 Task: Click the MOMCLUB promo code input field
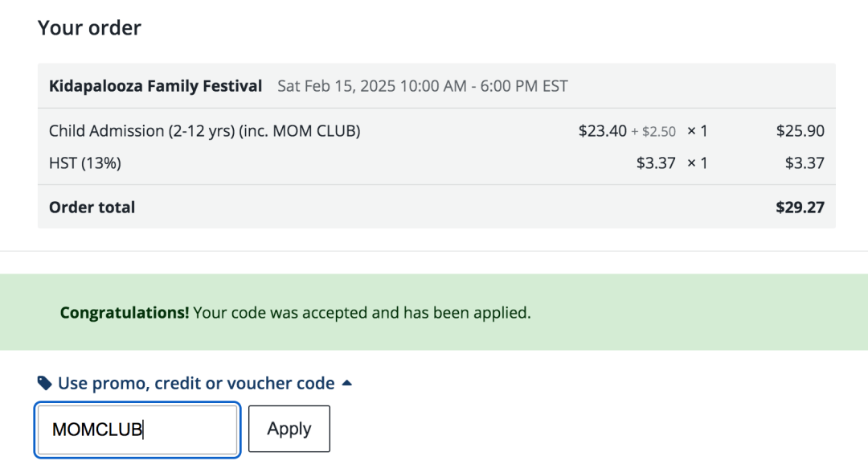[x=137, y=430]
